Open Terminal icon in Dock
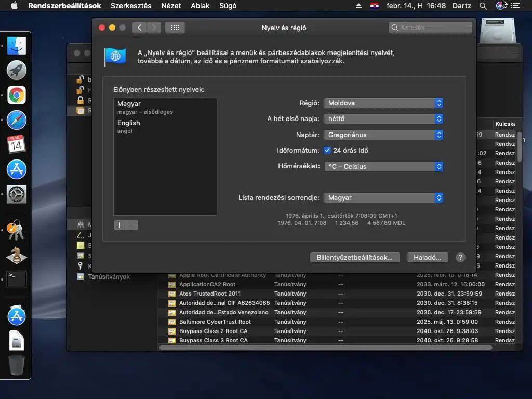The height and width of the screenshot is (399, 532). (16, 279)
